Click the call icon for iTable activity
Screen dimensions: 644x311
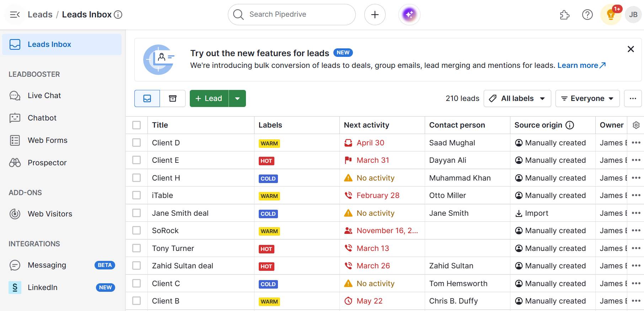[x=348, y=195]
